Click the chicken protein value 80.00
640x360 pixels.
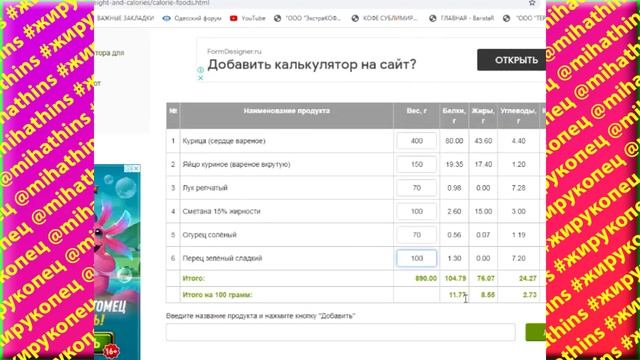tap(454, 141)
